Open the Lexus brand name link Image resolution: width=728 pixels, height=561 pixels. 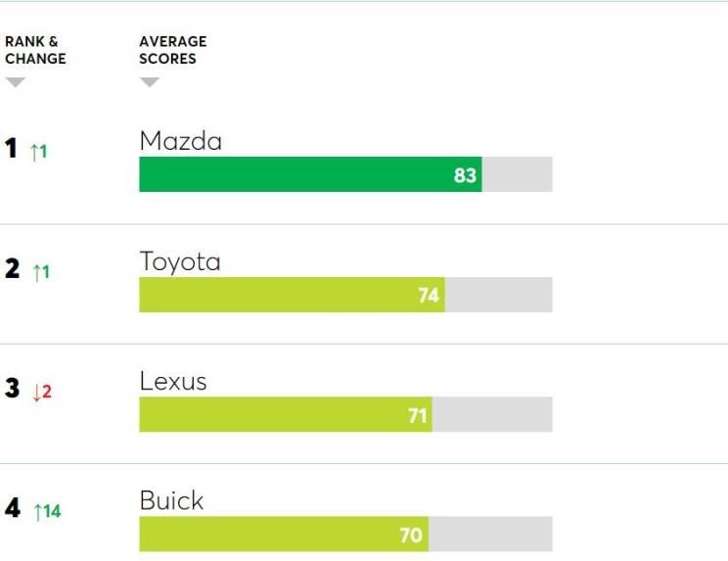pos(173,382)
